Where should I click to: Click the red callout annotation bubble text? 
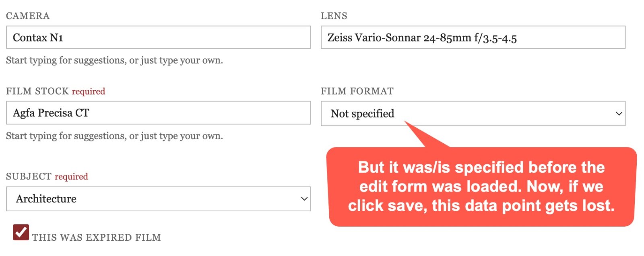click(481, 186)
